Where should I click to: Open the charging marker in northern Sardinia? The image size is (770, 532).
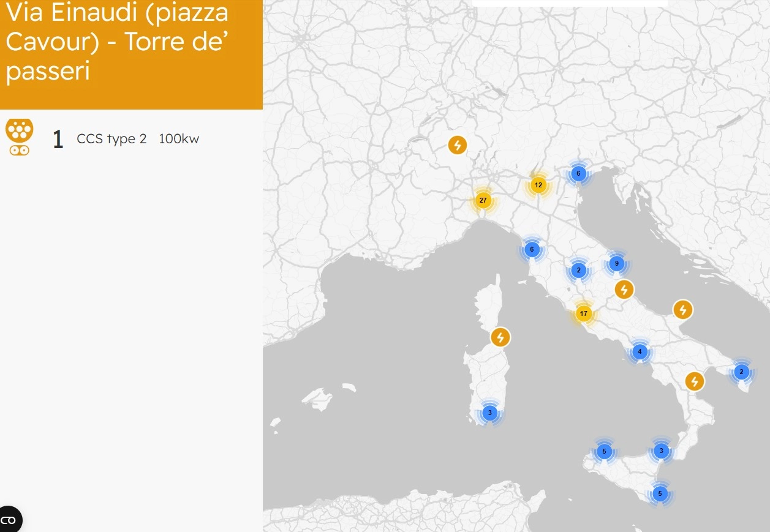pos(500,337)
